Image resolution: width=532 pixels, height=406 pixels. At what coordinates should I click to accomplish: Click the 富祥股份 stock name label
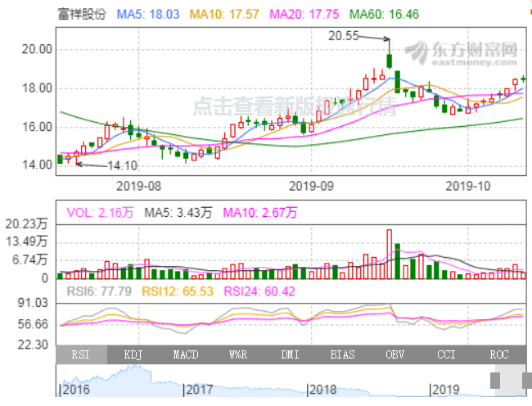[x=82, y=14]
